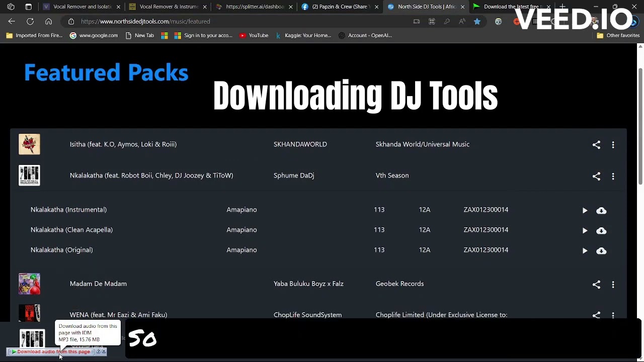
Task: Share the Isitha pack
Action: click(596, 145)
